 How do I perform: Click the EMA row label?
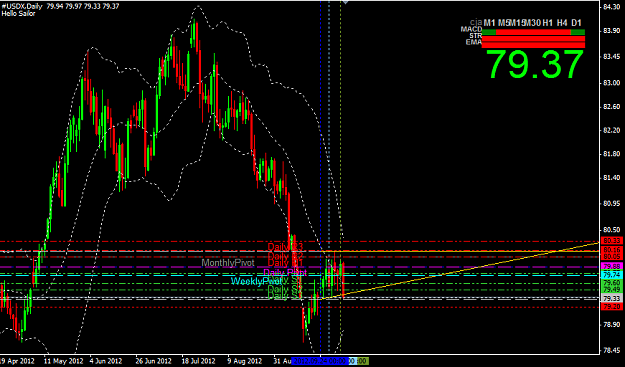tap(474, 42)
